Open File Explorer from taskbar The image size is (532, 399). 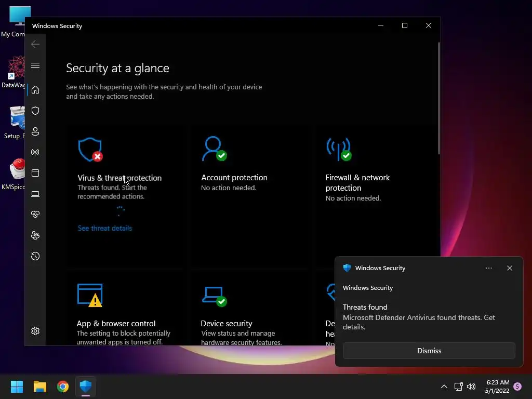(39, 387)
